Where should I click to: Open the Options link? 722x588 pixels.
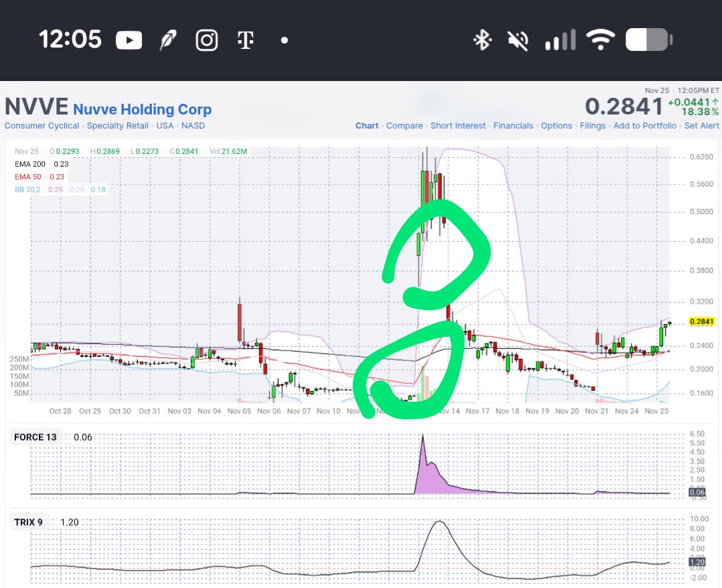click(556, 126)
